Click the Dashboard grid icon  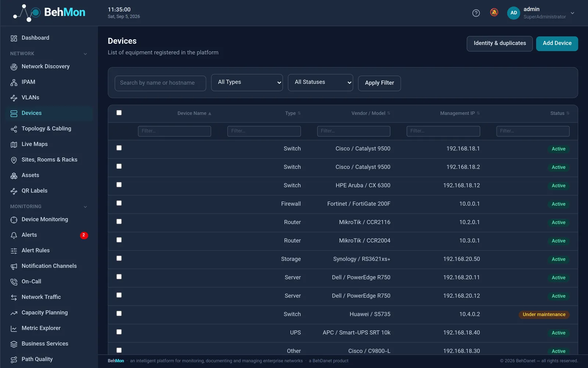pos(14,38)
